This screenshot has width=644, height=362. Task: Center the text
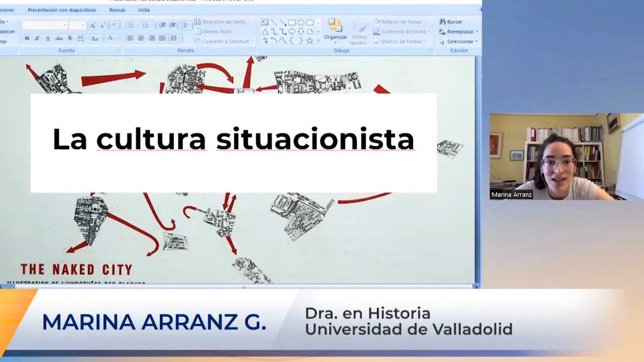(141, 38)
